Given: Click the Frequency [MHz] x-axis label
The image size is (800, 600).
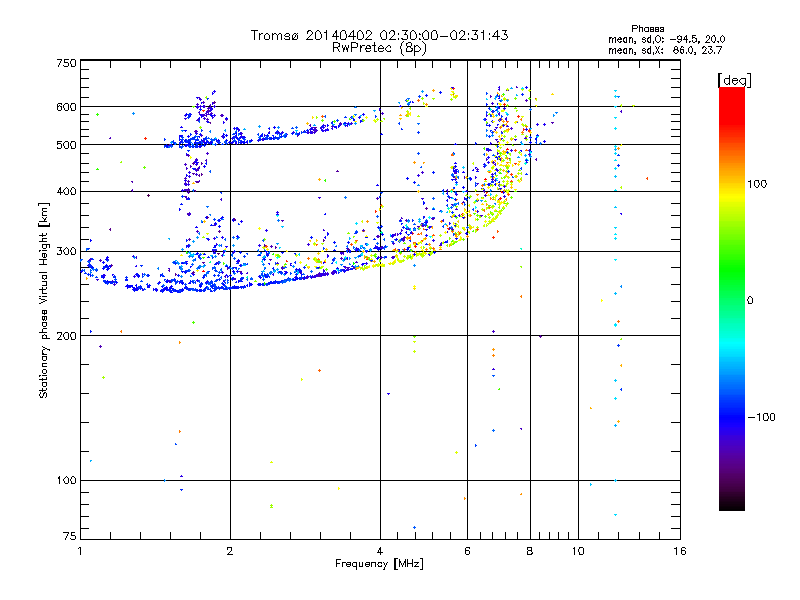Looking at the screenshot, I should (379, 565).
